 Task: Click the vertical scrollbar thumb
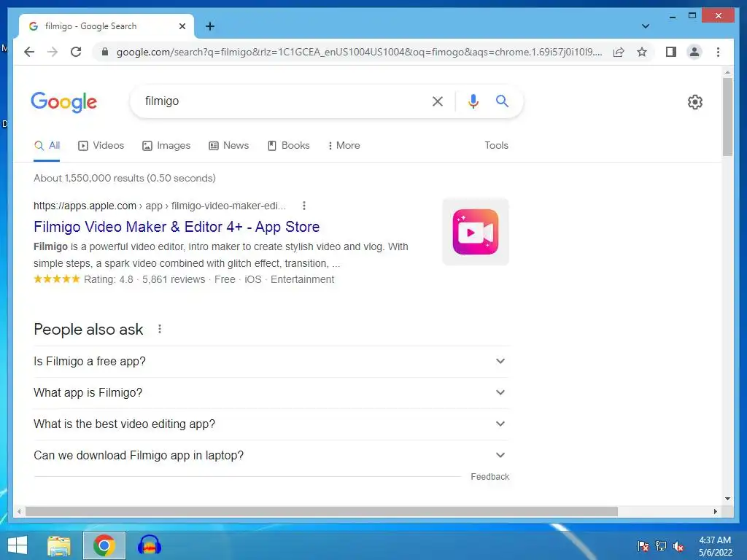tap(727, 117)
